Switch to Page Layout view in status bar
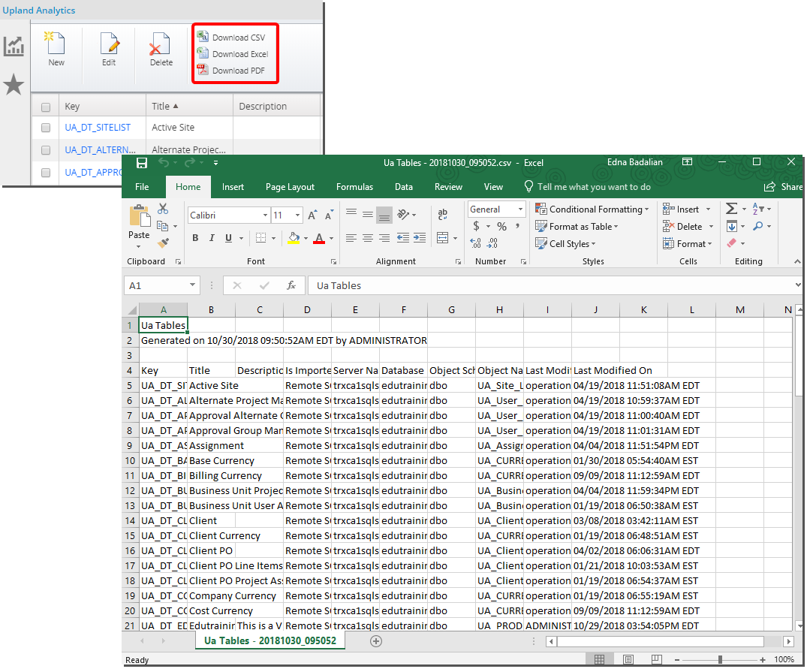Image resolution: width=810 pixels, height=672 pixels. tap(628, 659)
